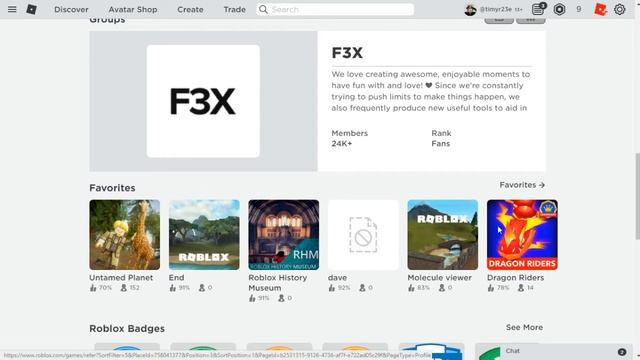This screenshot has width=640, height=360.
Task: Open the red Roblox Studio icon
Action: 600,9
